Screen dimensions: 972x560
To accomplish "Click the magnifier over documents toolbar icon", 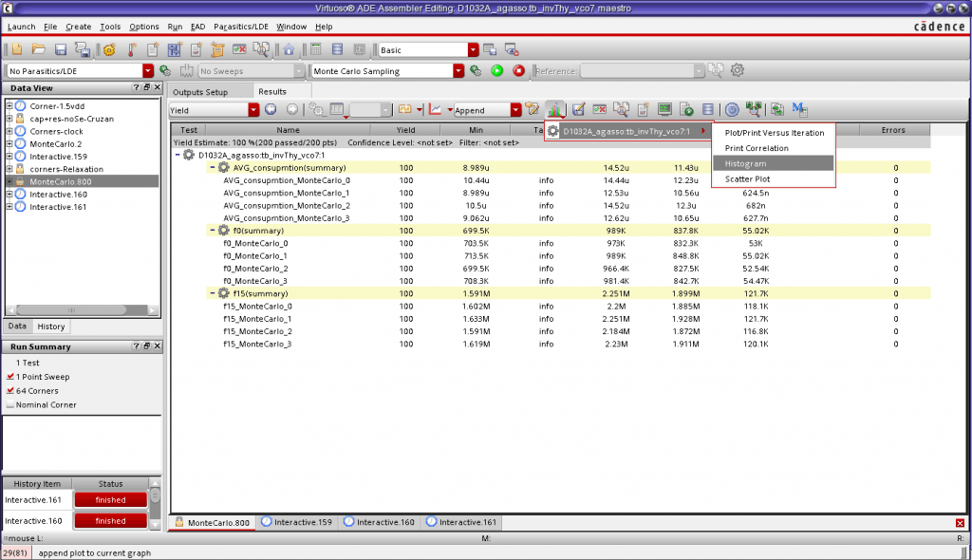I will [261, 49].
